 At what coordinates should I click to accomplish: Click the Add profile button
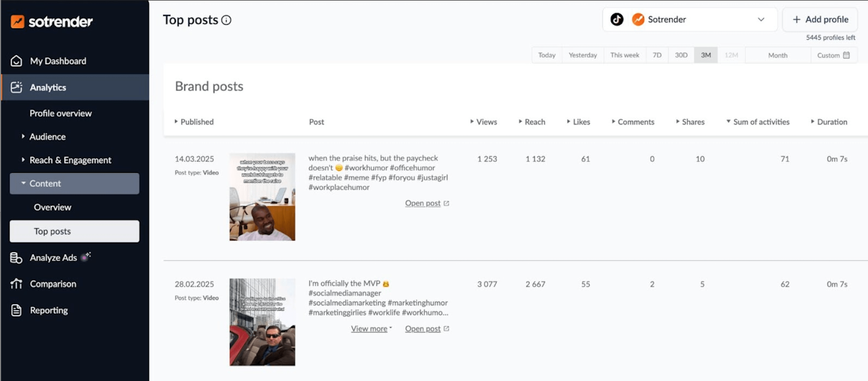[820, 19]
